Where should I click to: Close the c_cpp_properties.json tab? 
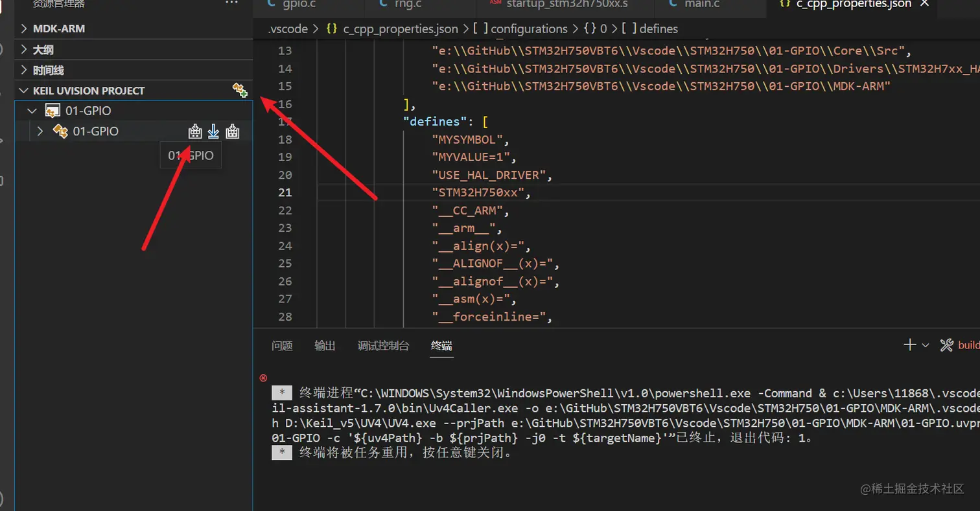pos(925,3)
